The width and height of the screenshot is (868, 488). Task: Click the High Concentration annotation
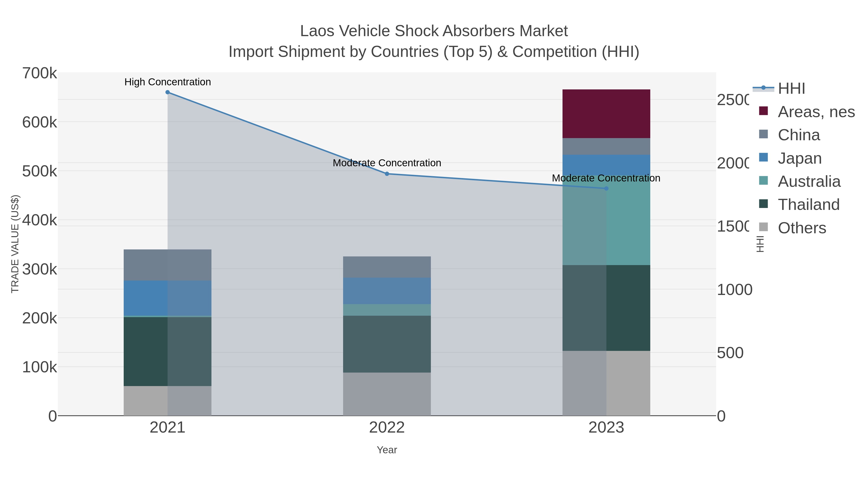point(168,82)
